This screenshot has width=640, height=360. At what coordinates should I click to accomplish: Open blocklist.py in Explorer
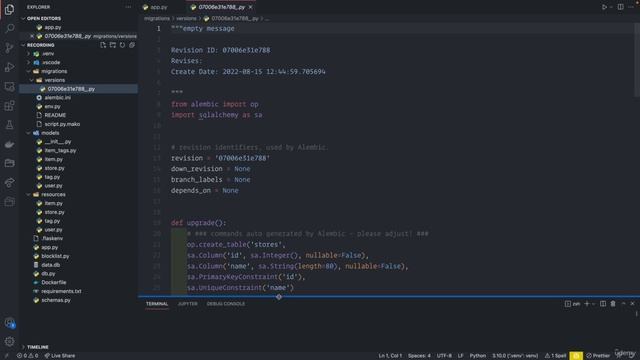click(55, 256)
